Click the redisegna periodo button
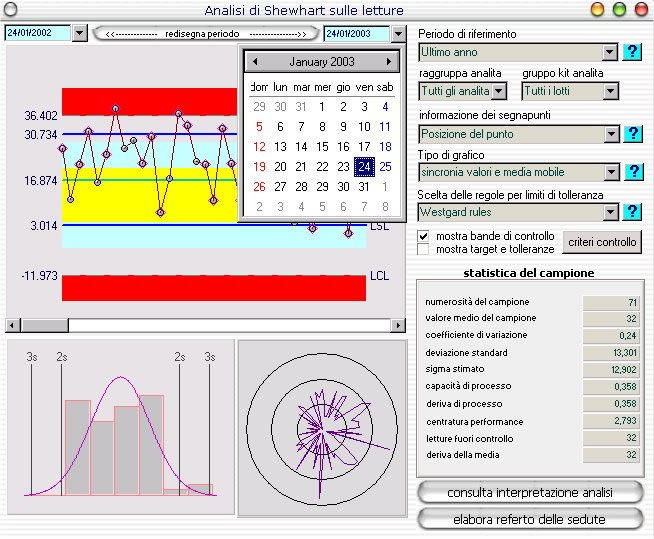Viewport: 654px width, 539px height. 206,34
